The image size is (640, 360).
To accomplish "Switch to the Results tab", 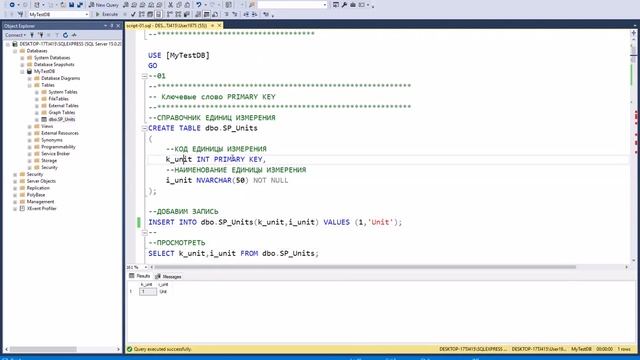I will coord(139,276).
